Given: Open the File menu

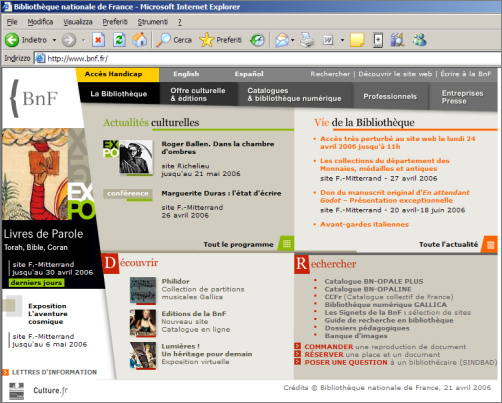Looking at the screenshot, I should coord(12,22).
